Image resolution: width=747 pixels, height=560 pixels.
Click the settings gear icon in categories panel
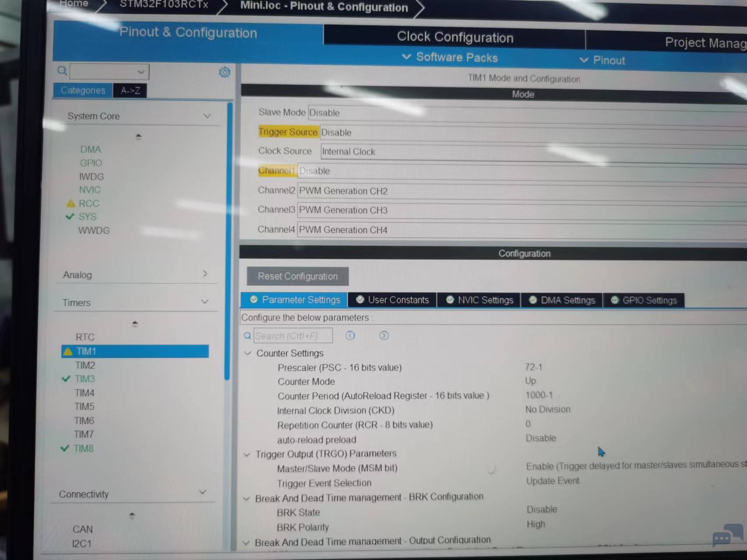(225, 72)
